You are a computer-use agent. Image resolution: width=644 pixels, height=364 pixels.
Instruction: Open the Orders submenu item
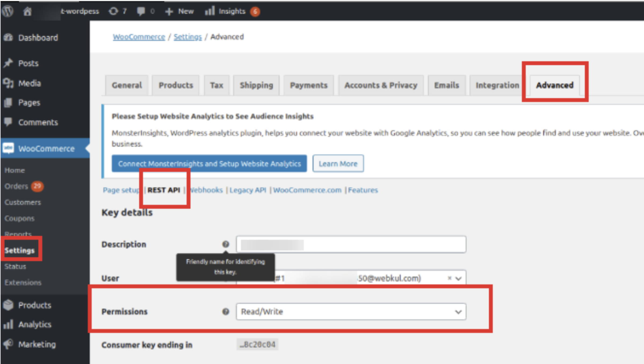(16, 186)
